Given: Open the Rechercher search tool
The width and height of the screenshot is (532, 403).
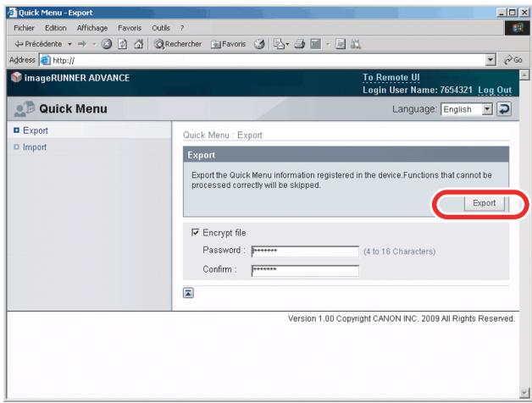Looking at the screenshot, I should point(177,44).
